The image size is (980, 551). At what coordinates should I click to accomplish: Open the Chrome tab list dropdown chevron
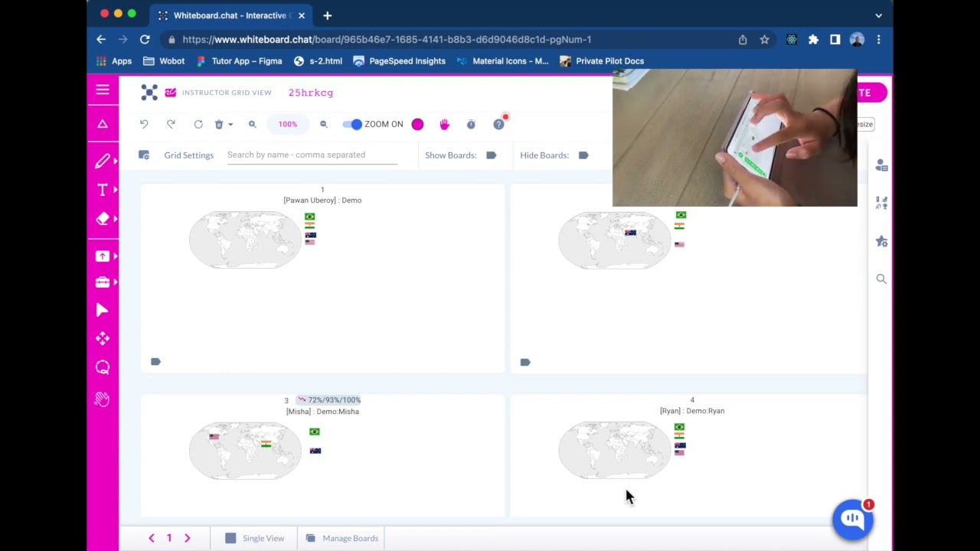(879, 15)
